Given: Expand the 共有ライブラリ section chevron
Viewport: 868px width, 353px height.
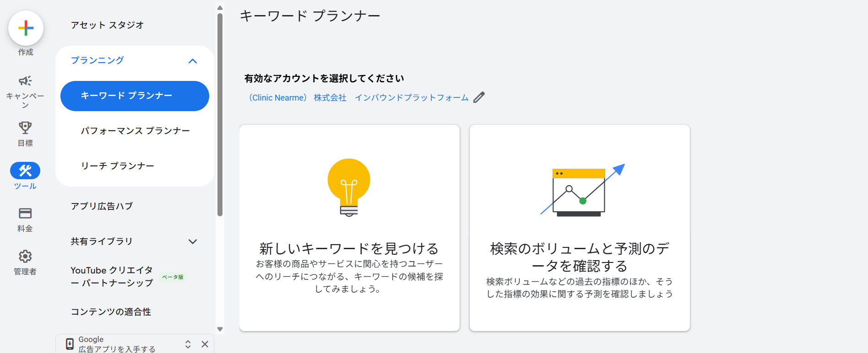Looking at the screenshot, I should coord(193,241).
